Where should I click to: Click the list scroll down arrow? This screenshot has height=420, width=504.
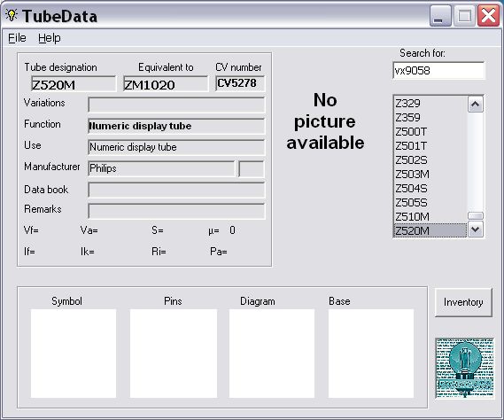tap(476, 229)
